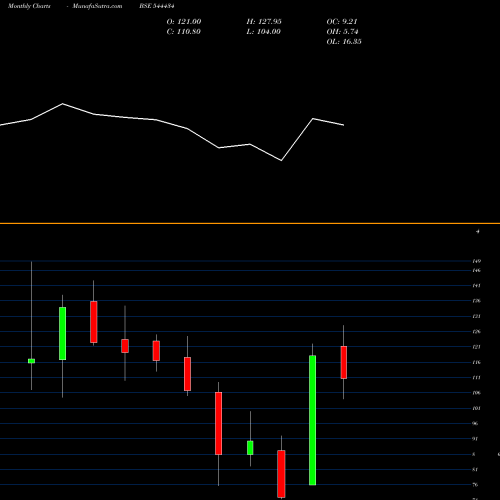Image resolution: width=500 pixels, height=500 pixels.
Task: Click the 126 price axis label
Action: click(476, 332)
